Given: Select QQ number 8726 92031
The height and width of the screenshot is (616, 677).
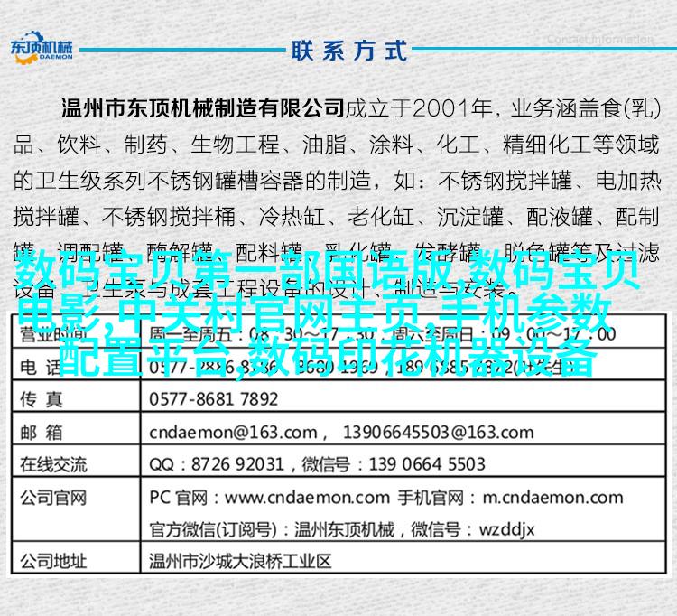Looking at the screenshot, I should (237, 464).
